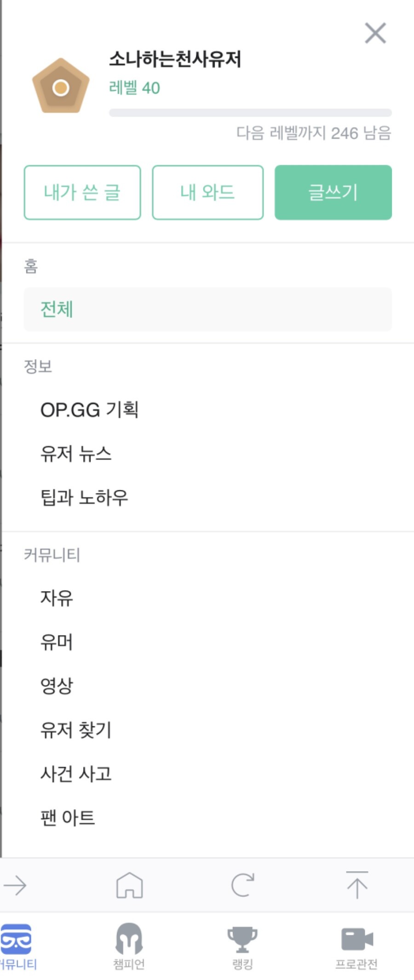Tap the scroll-to-top arrow icon
414x980 pixels.
point(357,885)
